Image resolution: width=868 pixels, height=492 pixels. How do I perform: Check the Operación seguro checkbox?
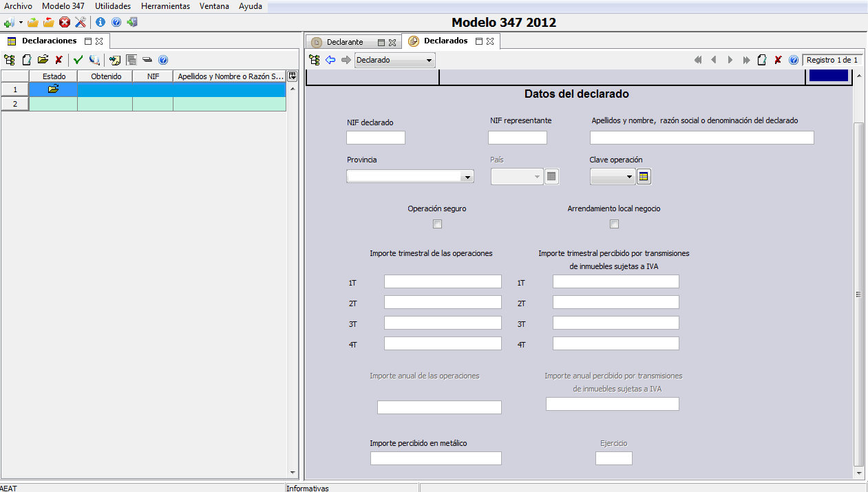(x=437, y=224)
